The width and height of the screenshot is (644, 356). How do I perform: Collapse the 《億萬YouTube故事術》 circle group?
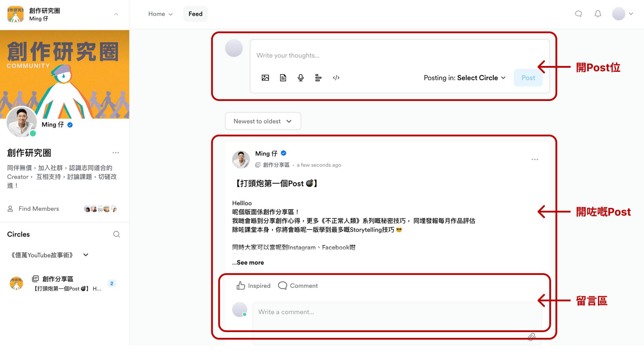(86, 255)
